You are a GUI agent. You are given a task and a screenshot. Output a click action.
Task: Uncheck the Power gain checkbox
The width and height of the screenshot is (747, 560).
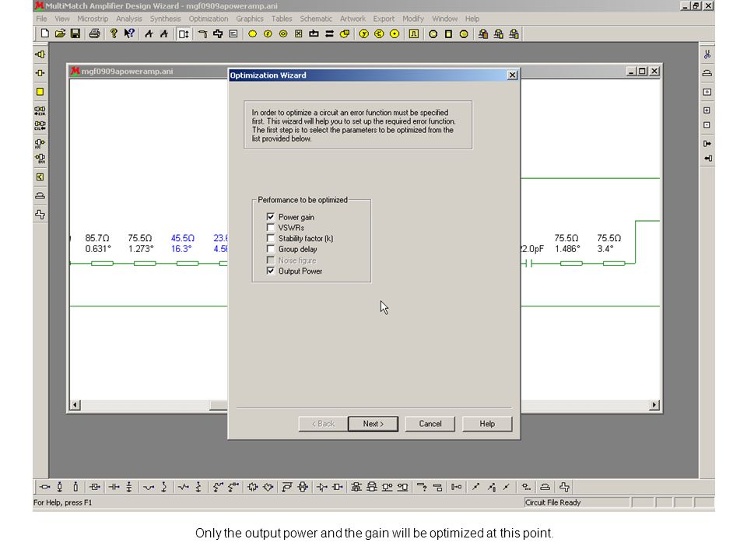[x=271, y=217]
